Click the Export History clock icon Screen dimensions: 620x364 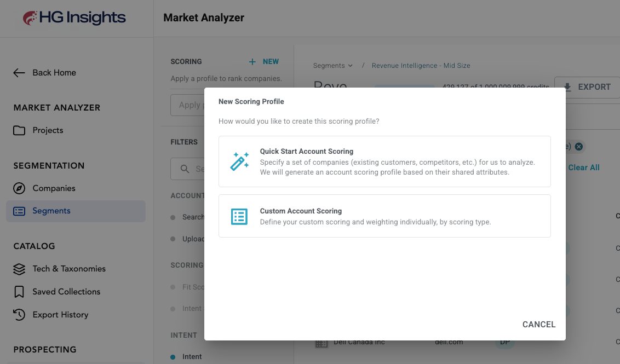click(19, 315)
